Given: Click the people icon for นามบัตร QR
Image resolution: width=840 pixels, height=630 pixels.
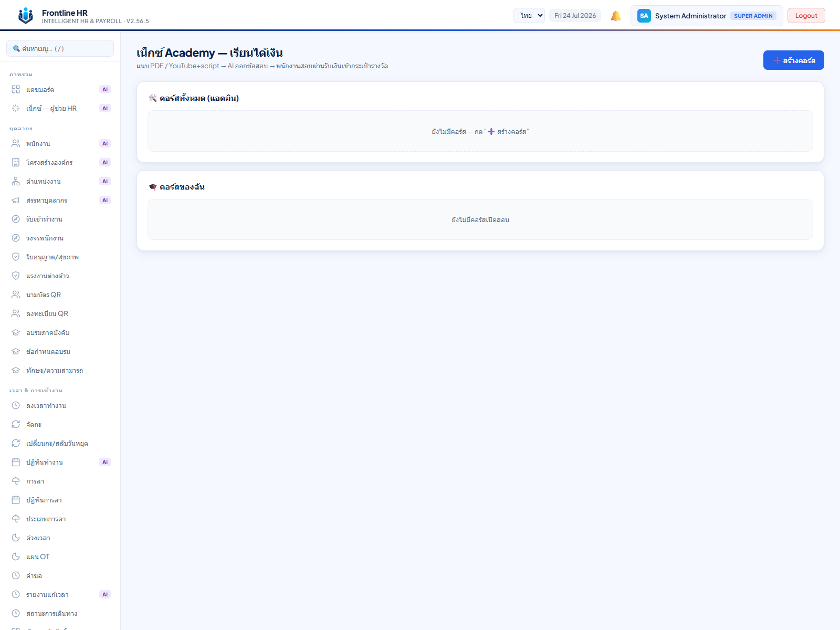Looking at the screenshot, I should [x=16, y=295].
